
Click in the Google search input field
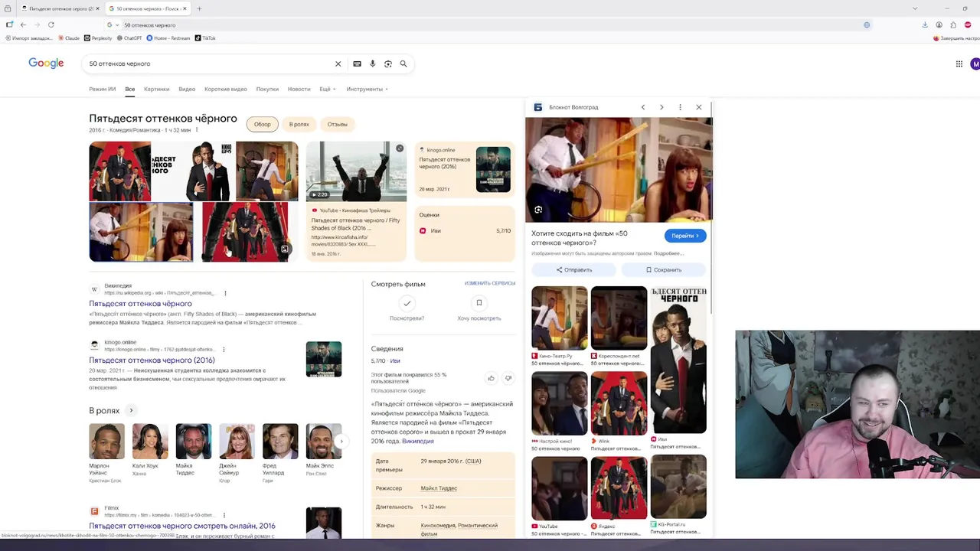tap(207, 64)
